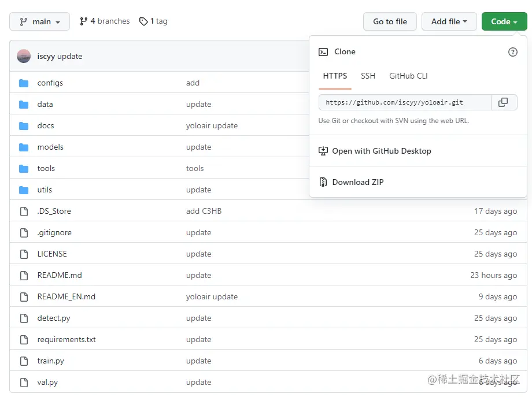532x397 pixels.
Task: Switch to the GitHub CLI tab
Action: click(408, 76)
